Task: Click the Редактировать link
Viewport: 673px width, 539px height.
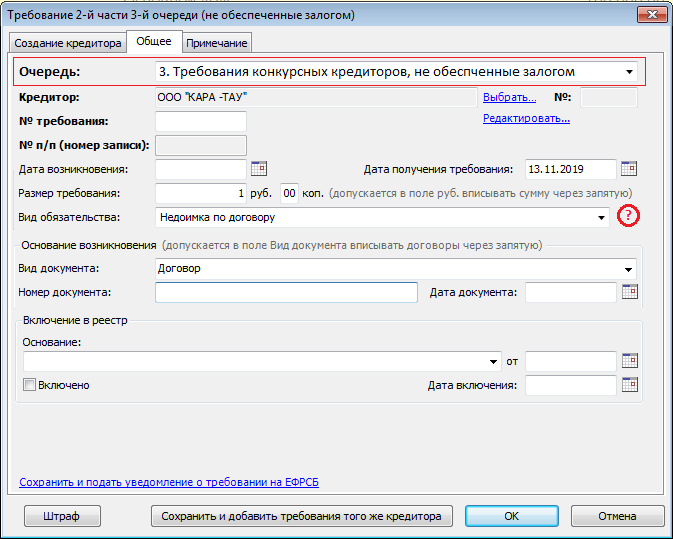Action: click(x=526, y=119)
